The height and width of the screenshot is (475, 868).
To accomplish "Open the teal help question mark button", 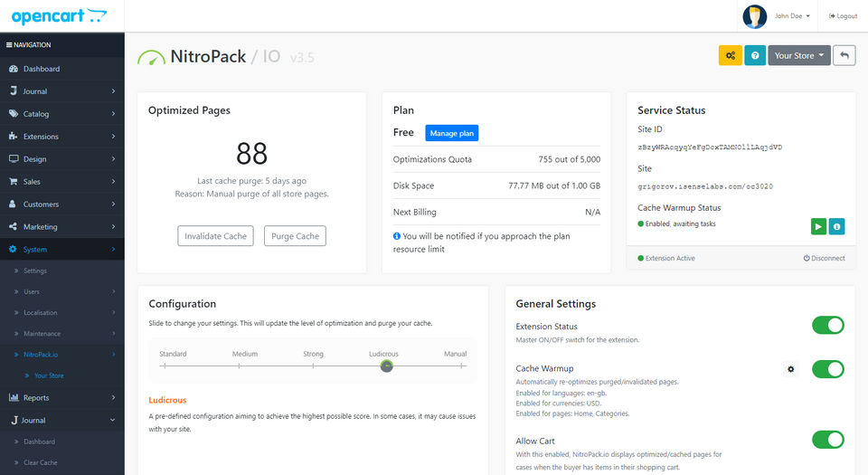I will point(755,55).
